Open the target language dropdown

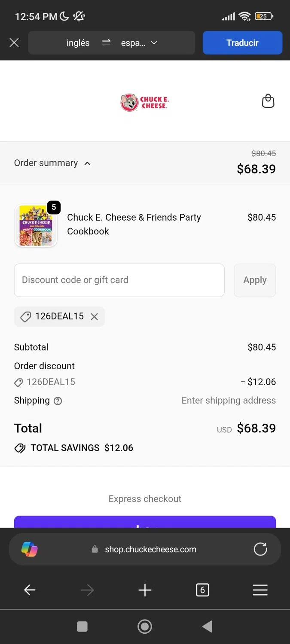140,43
